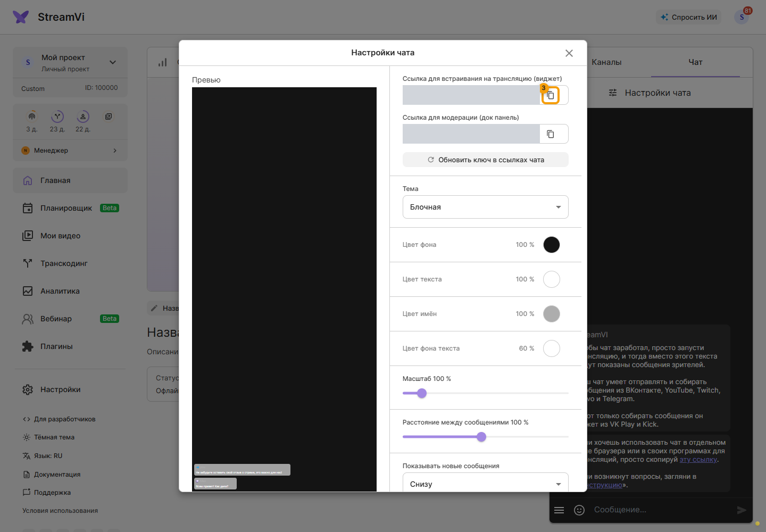Click the pencil edit icon near Назв
Screen dimensions: 766x532
(154, 308)
